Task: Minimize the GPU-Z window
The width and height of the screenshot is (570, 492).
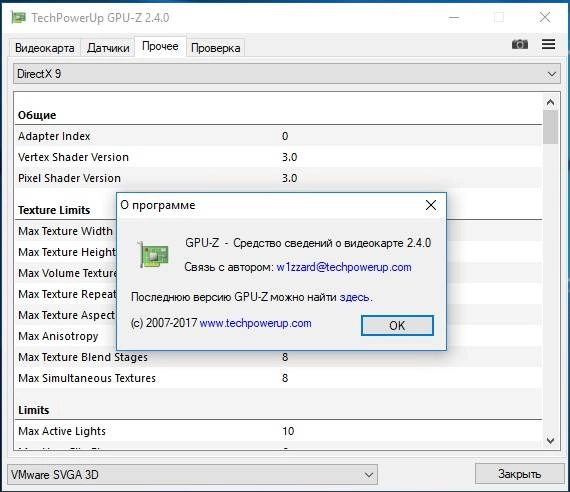Action: [454, 17]
